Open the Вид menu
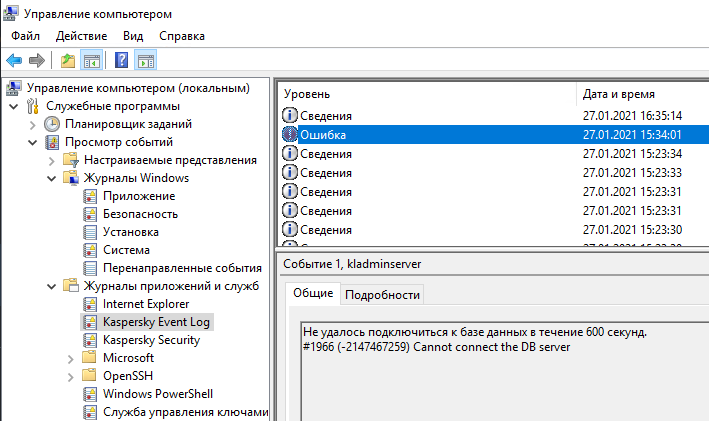The width and height of the screenshot is (709, 421). point(133,36)
